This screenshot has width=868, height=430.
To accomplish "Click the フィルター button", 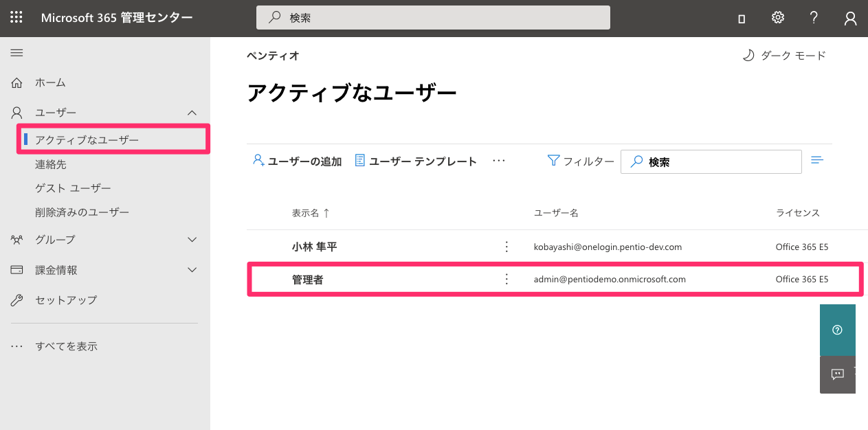I will pyautogui.click(x=581, y=161).
